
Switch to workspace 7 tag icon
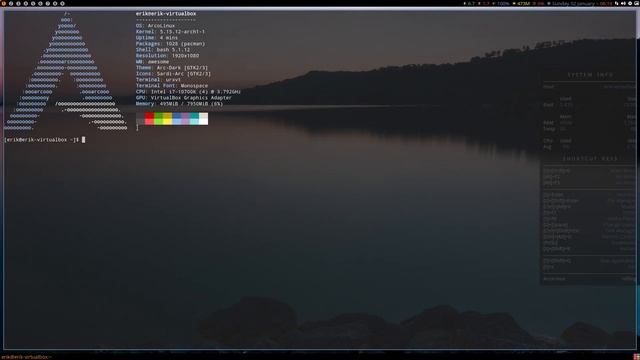point(48,3)
